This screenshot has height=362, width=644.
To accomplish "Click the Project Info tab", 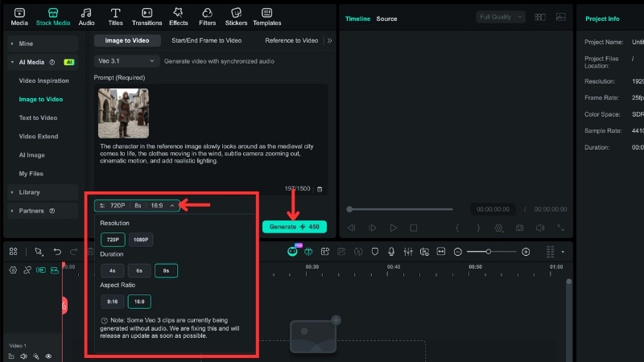I will 602,19.
